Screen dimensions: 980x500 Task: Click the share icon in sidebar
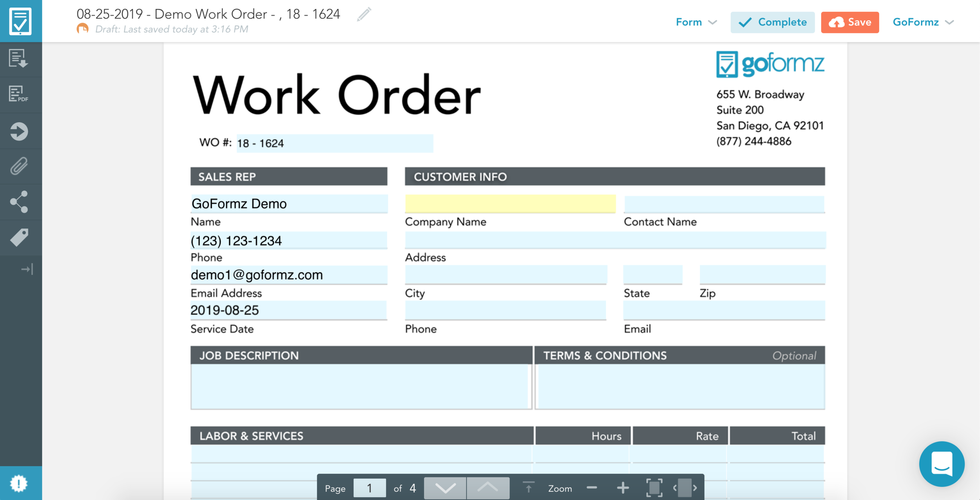tap(19, 202)
